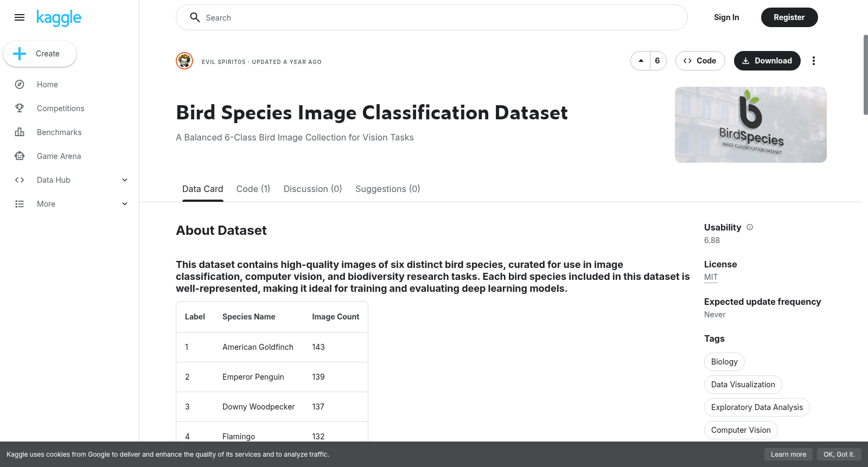Viewport: 868px width, 467px height.
Task: Open the hamburger navigation menu
Action: 20,17
